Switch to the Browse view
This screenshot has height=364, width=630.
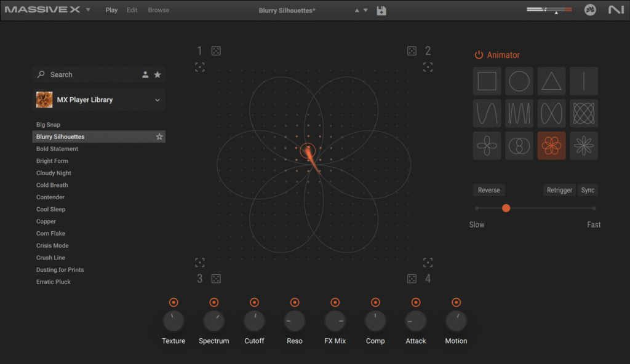pyautogui.click(x=159, y=10)
